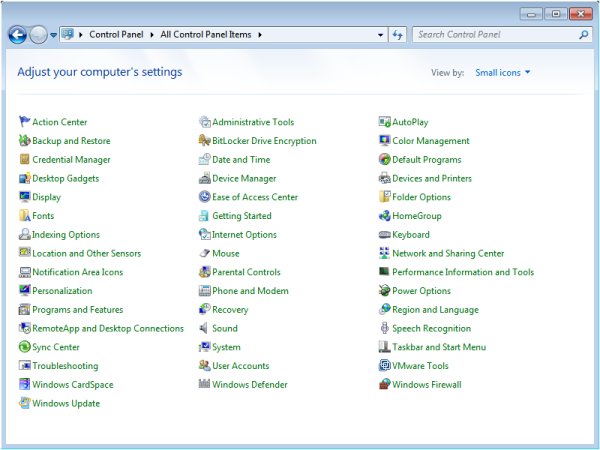
Task: Expand the arrow before Control Panel breadcrumb
Action: click(x=81, y=35)
